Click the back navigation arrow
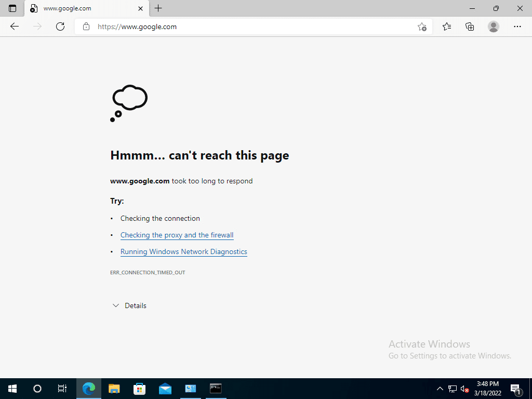Viewport: 532px width, 399px height. [x=14, y=26]
